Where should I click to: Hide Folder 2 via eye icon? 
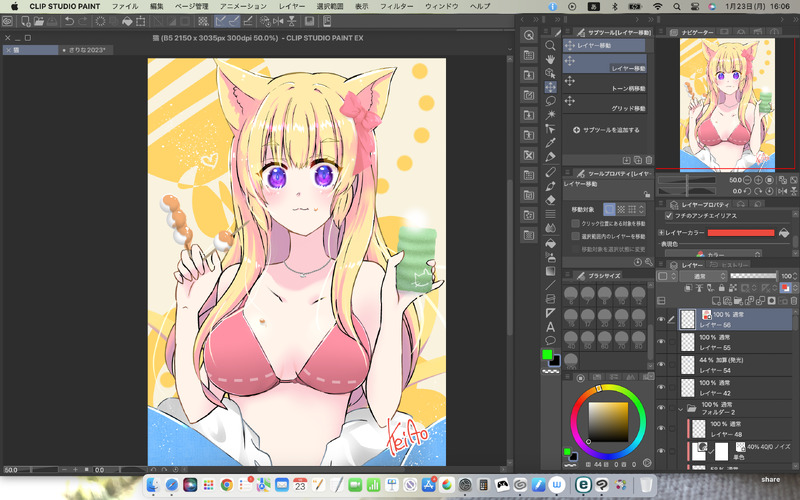pos(661,408)
